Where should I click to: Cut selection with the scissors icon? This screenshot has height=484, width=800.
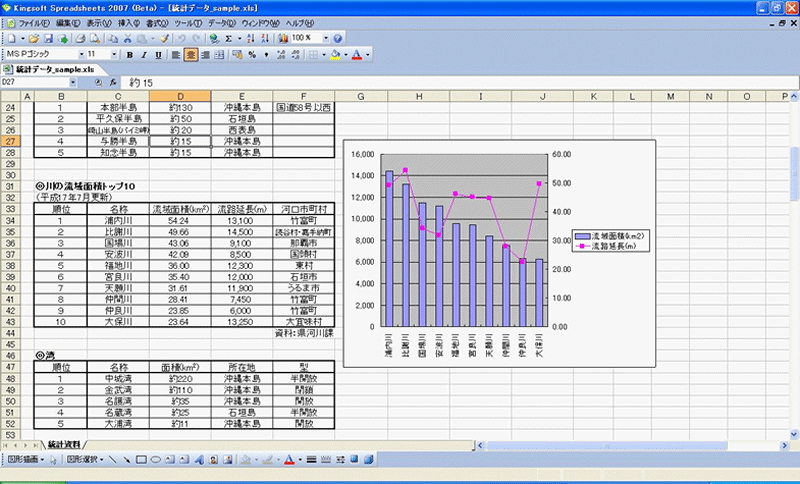coord(128,39)
